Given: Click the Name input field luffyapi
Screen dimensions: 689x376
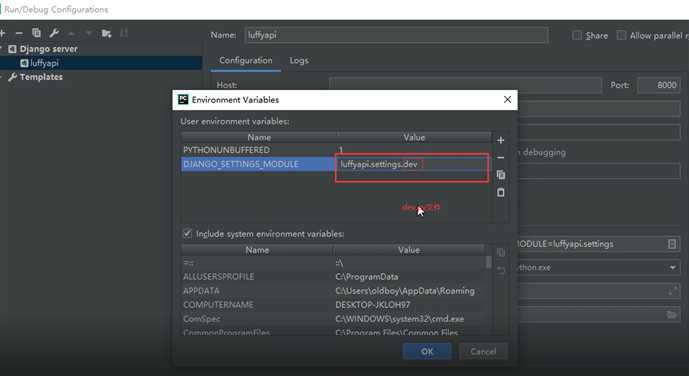Looking at the screenshot, I should pos(396,35).
